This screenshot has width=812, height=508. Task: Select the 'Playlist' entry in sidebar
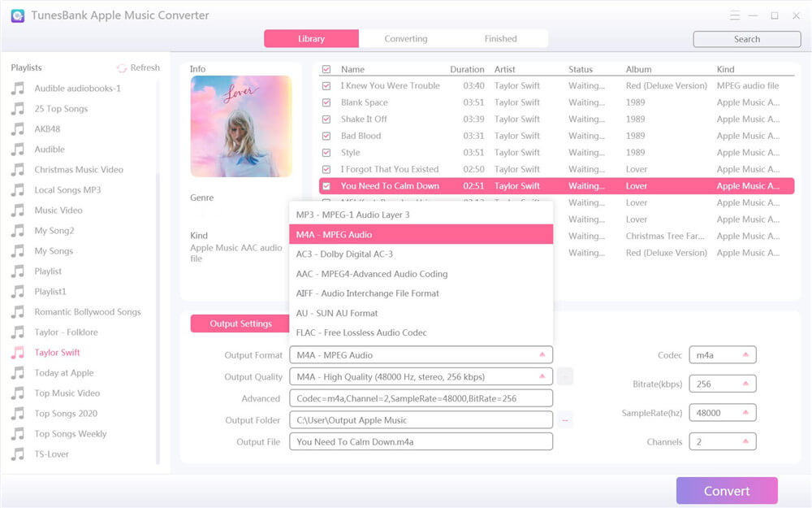(x=48, y=271)
